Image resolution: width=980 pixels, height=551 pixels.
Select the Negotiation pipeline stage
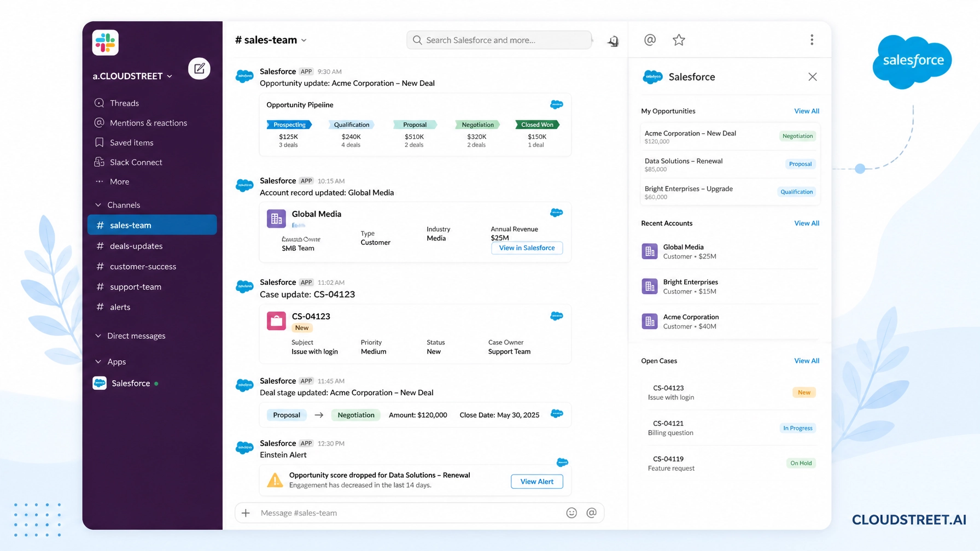[x=477, y=125]
